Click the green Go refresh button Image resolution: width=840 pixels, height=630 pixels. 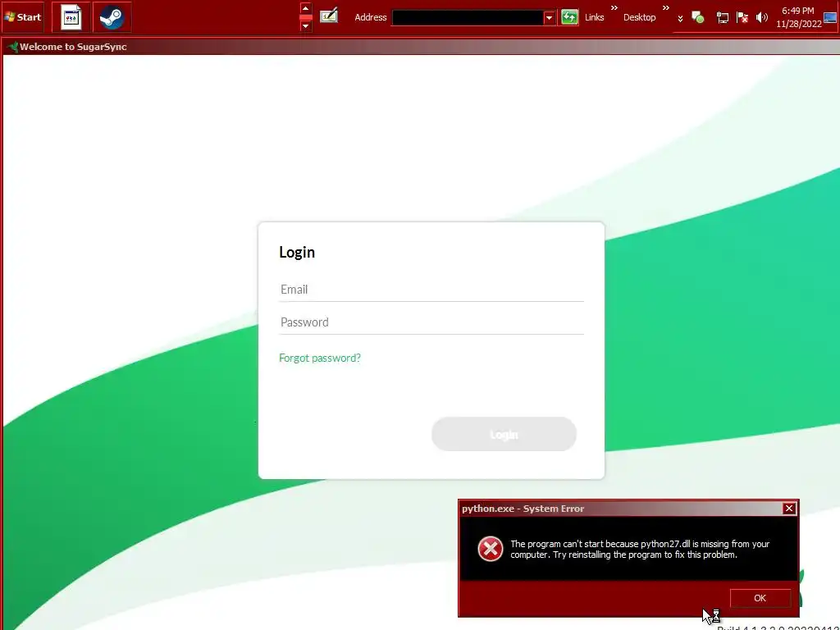[569, 17]
